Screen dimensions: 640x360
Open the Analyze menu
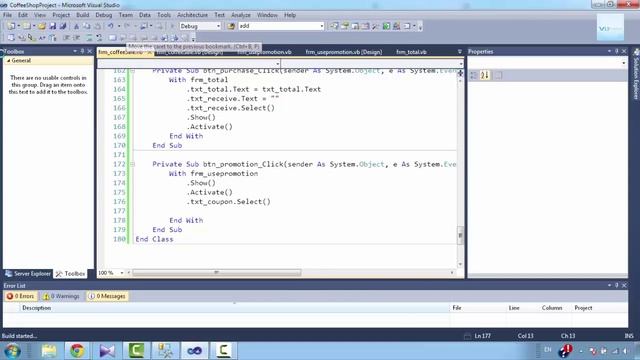pyautogui.click(x=241, y=15)
